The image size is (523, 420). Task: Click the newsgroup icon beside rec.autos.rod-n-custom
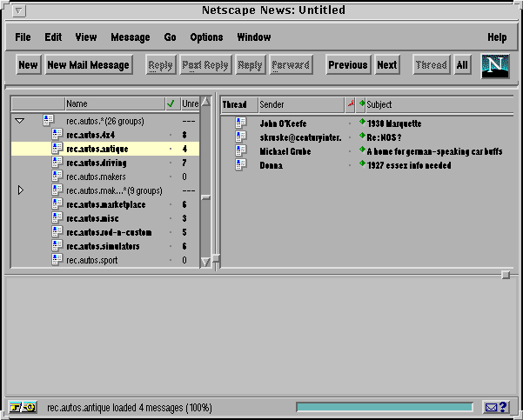coord(57,232)
